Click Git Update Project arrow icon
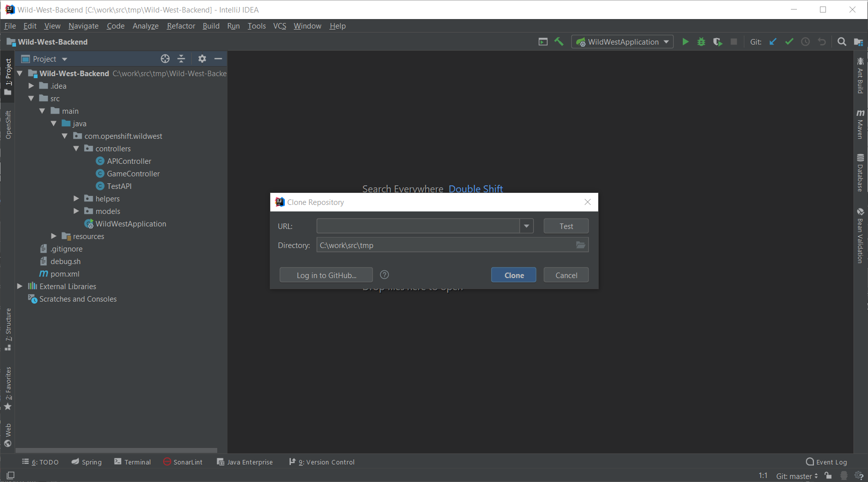This screenshot has height=482, width=868. 773,42
